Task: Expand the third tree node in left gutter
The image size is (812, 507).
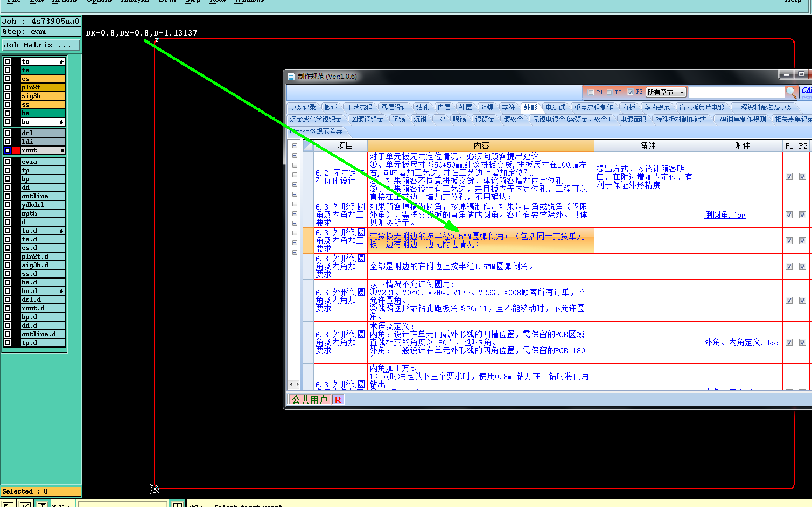Action: point(295,165)
